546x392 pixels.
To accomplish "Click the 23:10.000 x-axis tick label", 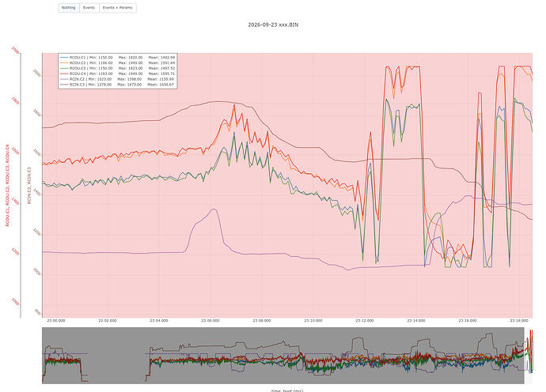I will 313,321.
